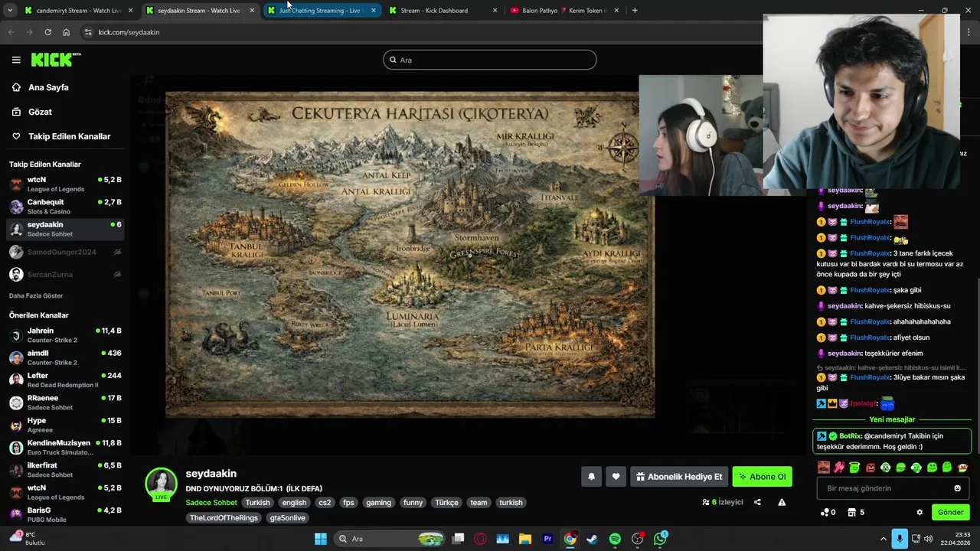The height and width of the screenshot is (551, 980).
Task: Click the channel points balance icon
Action: pyautogui.click(x=828, y=512)
